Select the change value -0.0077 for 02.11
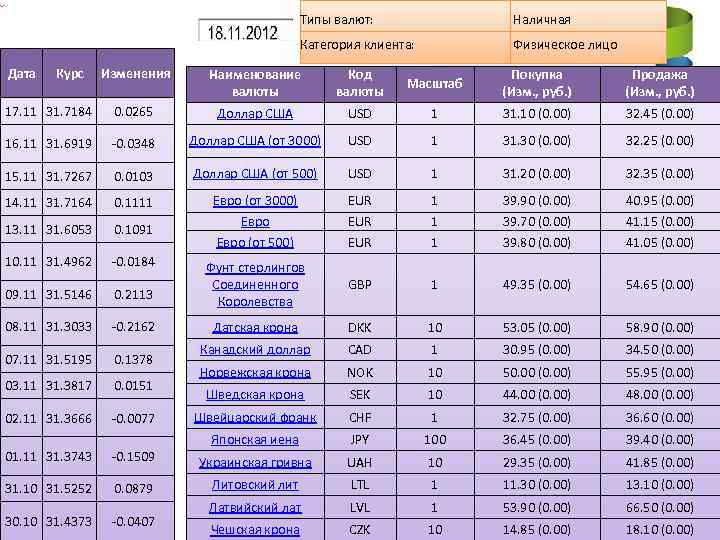The width and height of the screenshot is (720, 540). (x=133, y=418)
